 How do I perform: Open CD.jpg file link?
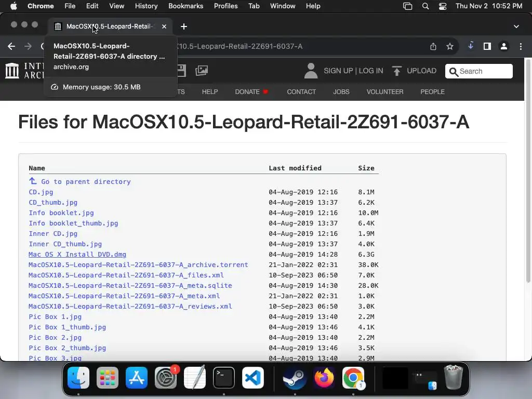(x=41, y=192)
